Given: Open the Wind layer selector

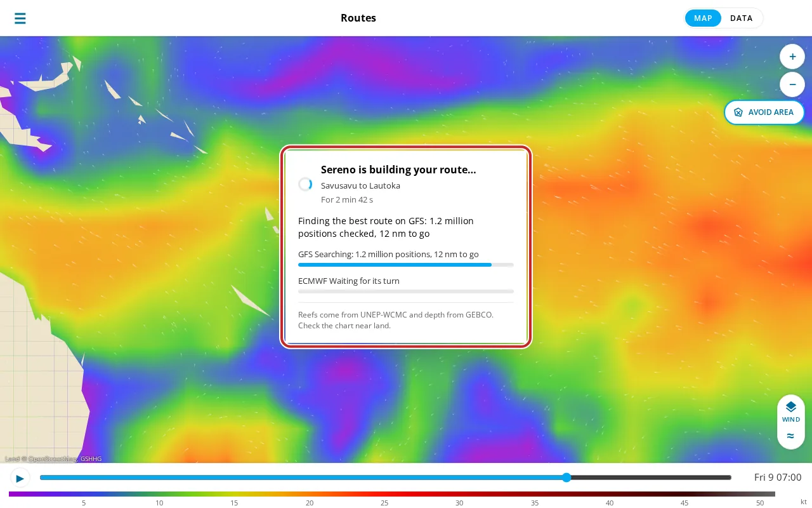Looking at the screenshot, I should [791, 411].
